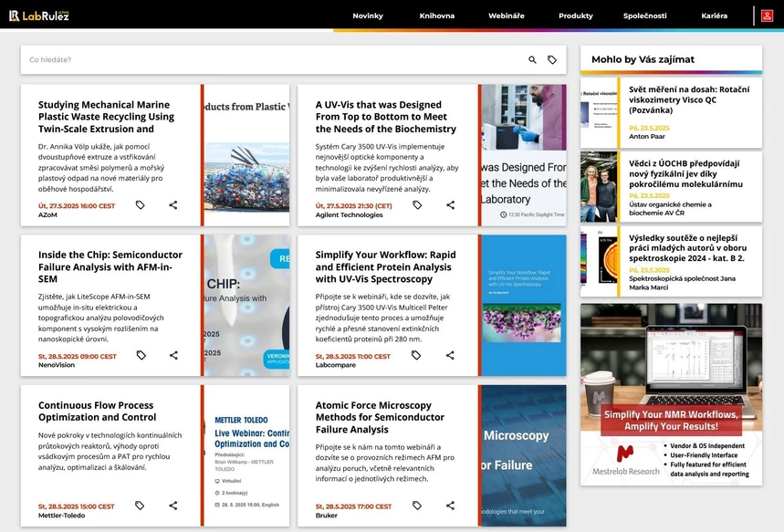Open the Rotační viskozimetry Visco QC article

[x=689, y=96]
